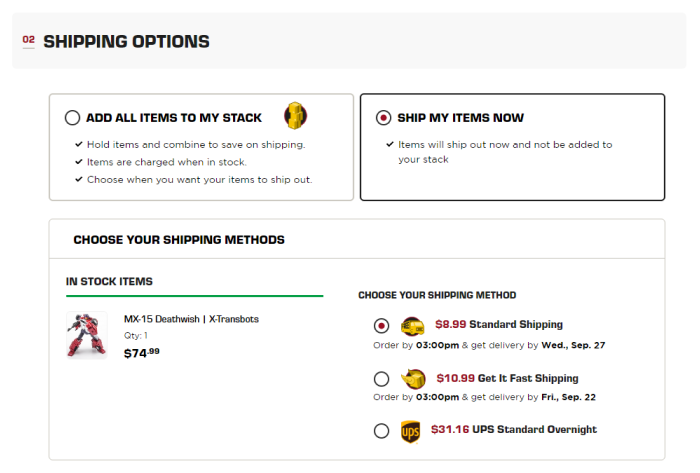Click the Get It Fast robot icon

tap(413, 379)
